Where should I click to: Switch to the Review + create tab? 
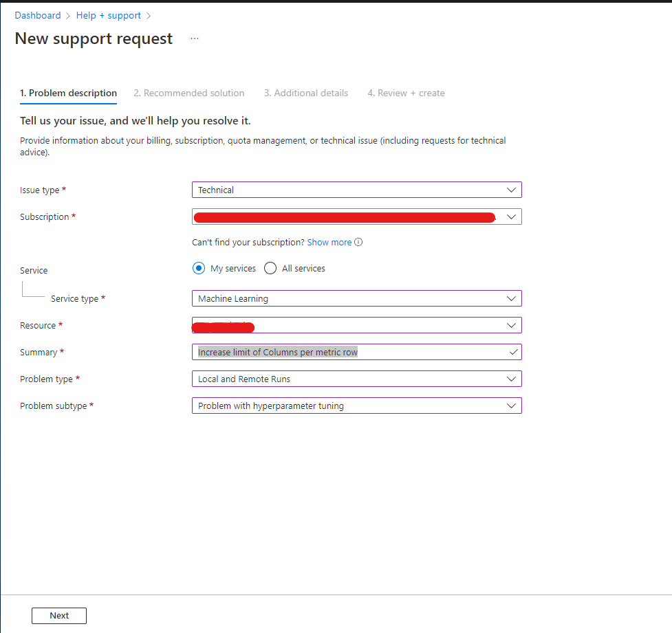click(406, 93)
